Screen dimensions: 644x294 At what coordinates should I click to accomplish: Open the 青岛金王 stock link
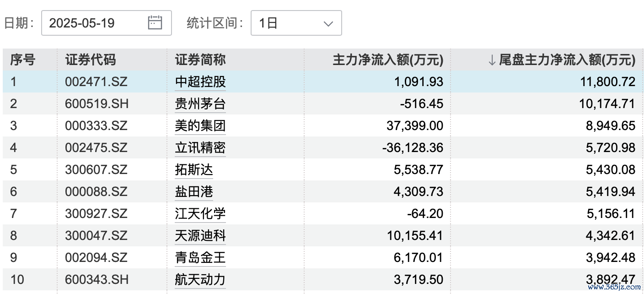point(200,257)
